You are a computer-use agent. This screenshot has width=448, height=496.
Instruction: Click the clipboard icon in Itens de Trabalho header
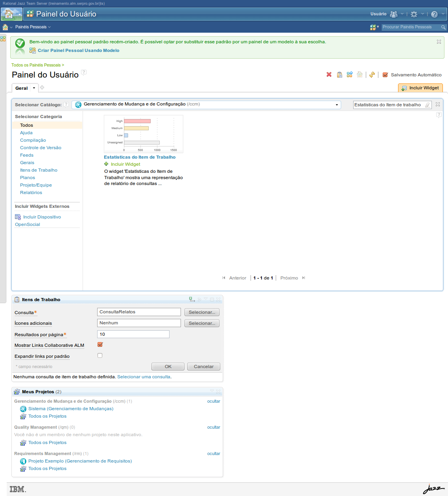[17, 300]
